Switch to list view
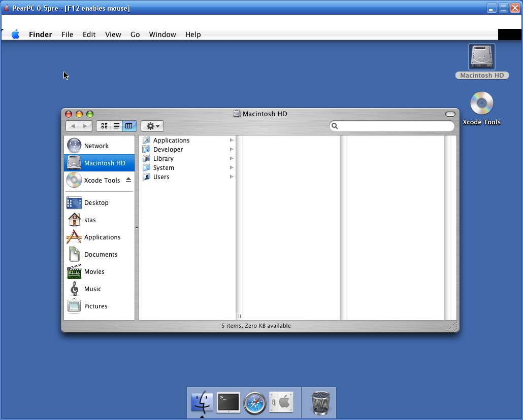 point(116,126)
